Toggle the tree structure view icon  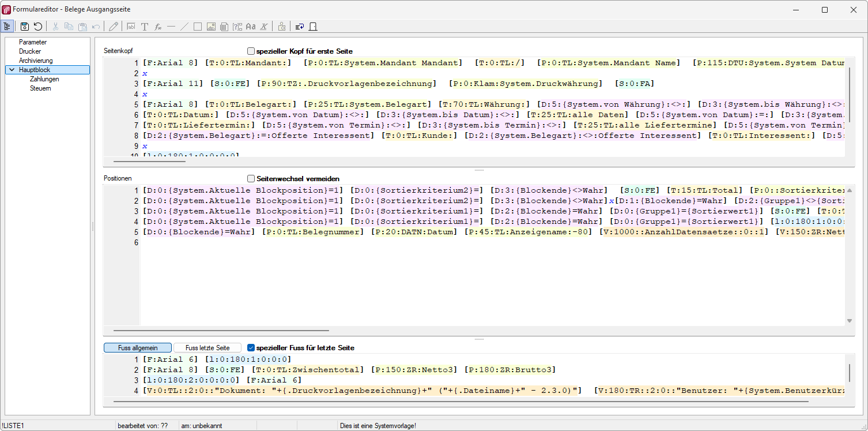pyautogui.click(x=7, y=26)
